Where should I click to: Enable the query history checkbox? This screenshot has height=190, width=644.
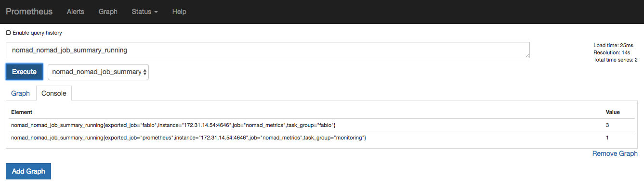click(x=8, y=33)
